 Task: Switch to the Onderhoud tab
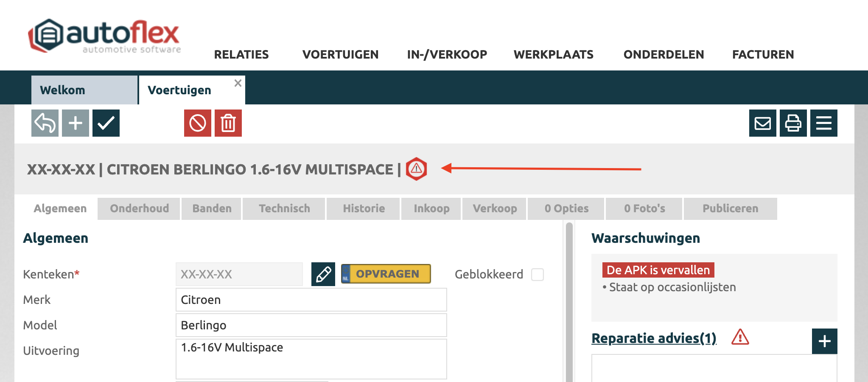[x=139, y=208]
